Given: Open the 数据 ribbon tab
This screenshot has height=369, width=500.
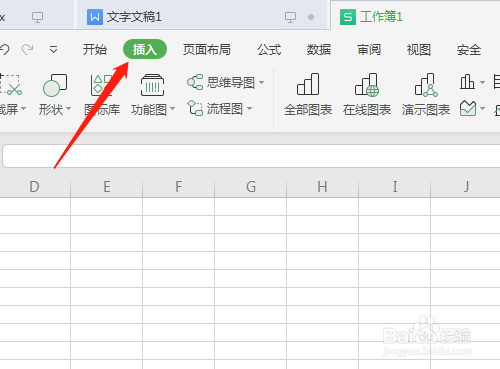Looking at the screenshot, I should (319, 50).
